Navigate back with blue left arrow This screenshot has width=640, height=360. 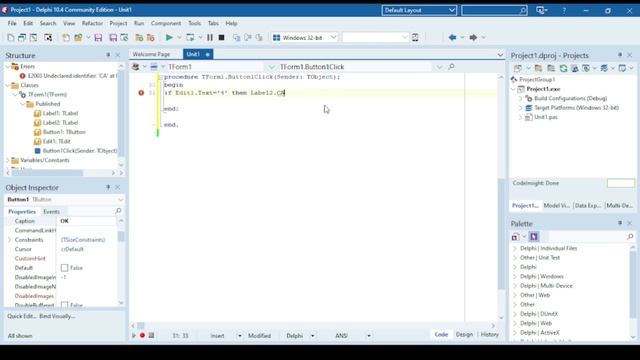(x=452, y=38)
